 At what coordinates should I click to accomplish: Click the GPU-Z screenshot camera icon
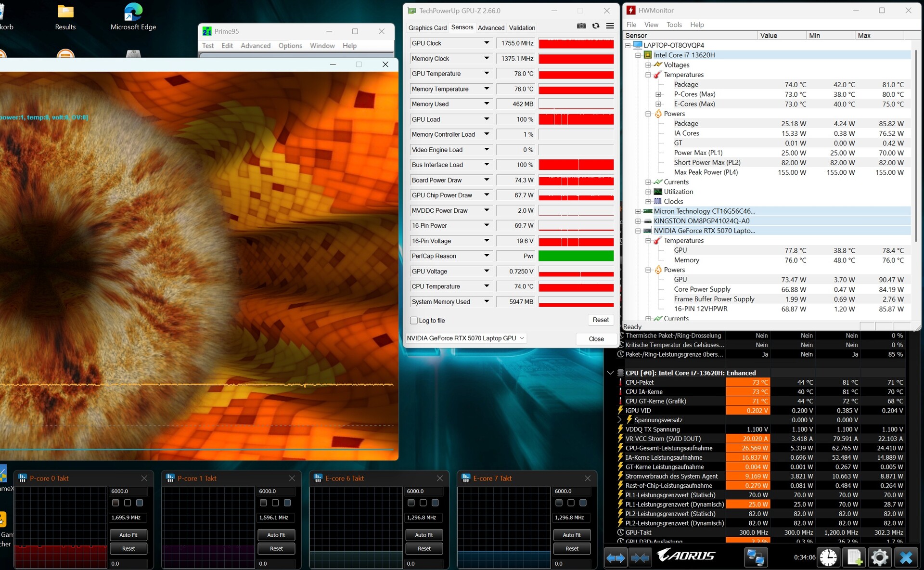[x=581, y=26]
